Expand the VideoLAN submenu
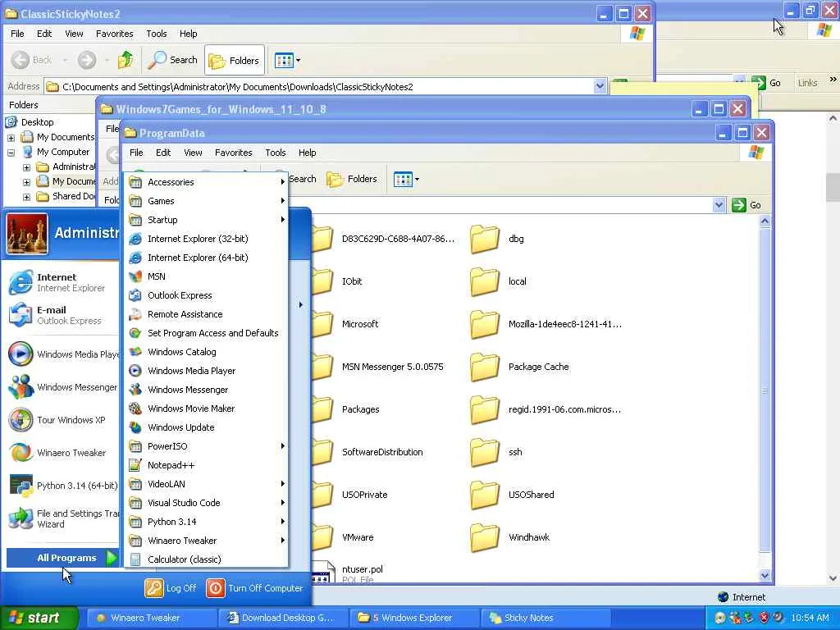This screenshot has width=840, height=630. (x=206, y=484)
